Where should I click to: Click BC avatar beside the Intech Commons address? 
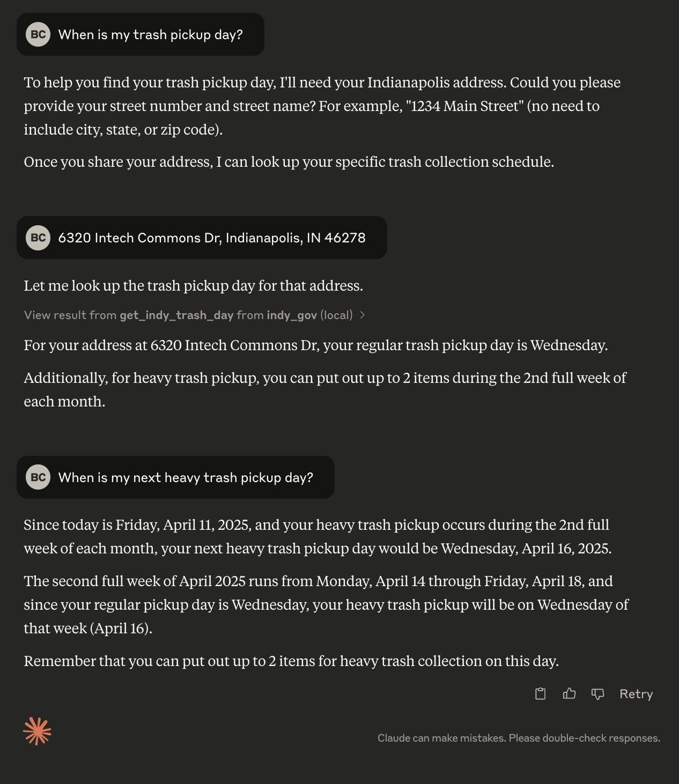point(38,238)
